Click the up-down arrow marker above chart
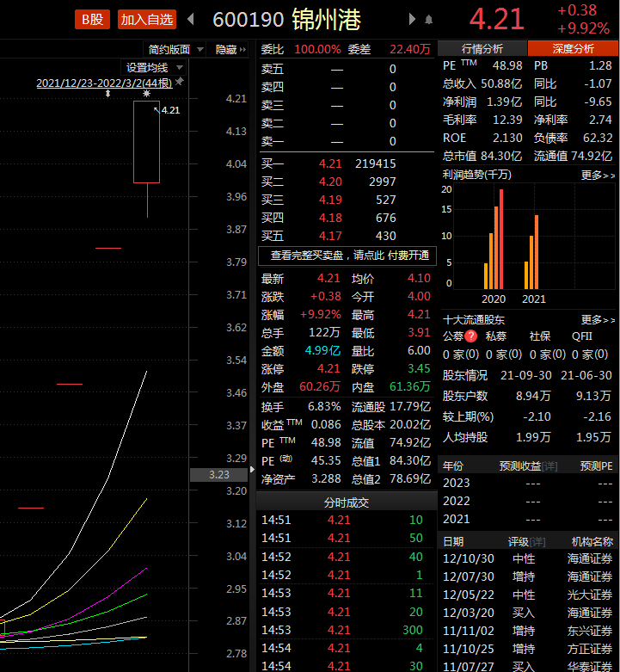Image resolution: width=620 pixels, height=672 pixels. tap(107, 93)
